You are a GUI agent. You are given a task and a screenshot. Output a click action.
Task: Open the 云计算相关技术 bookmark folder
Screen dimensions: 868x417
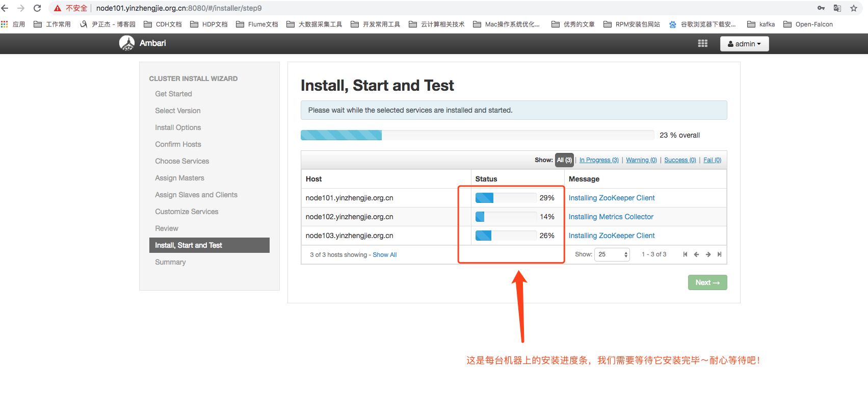point(437,24)
